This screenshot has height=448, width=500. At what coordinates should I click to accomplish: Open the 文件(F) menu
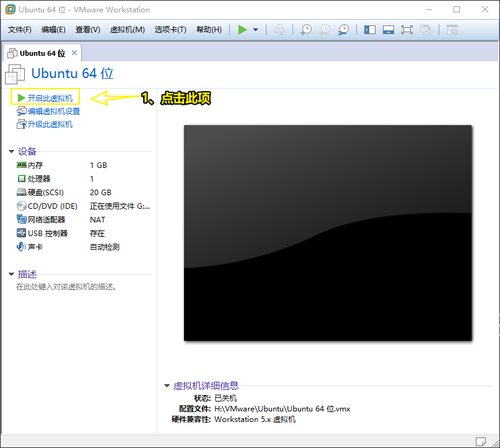click(x=20, y=30)
